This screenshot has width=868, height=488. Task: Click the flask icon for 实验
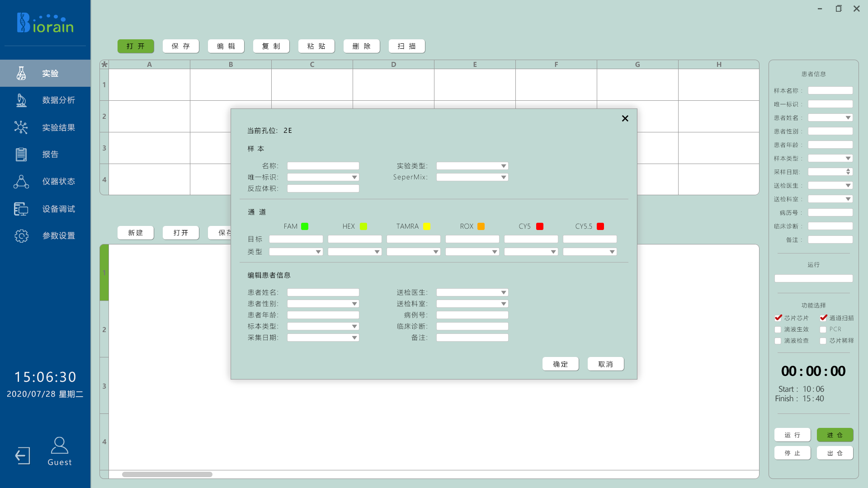(21, 73)
